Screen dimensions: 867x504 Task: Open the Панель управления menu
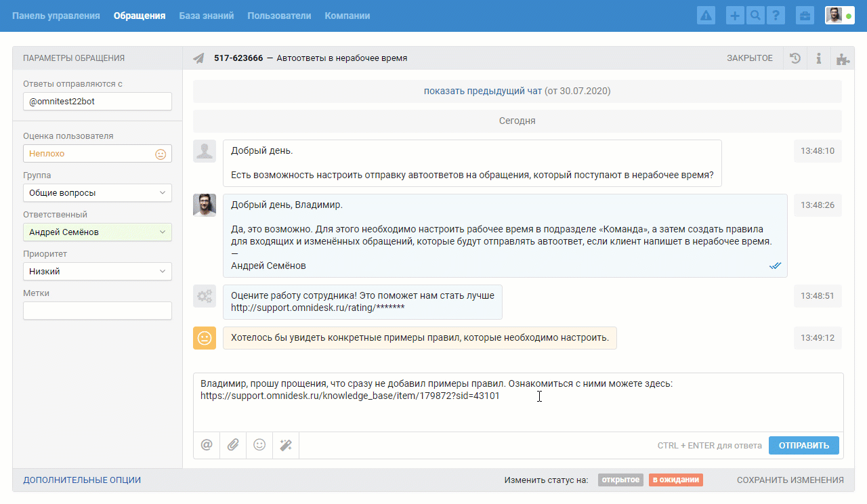pyautogui.click(x=56, y=16)
